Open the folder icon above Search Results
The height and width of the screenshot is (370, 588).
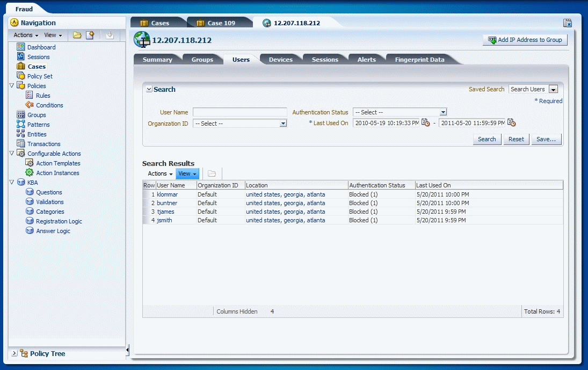(x=212, y=173)
